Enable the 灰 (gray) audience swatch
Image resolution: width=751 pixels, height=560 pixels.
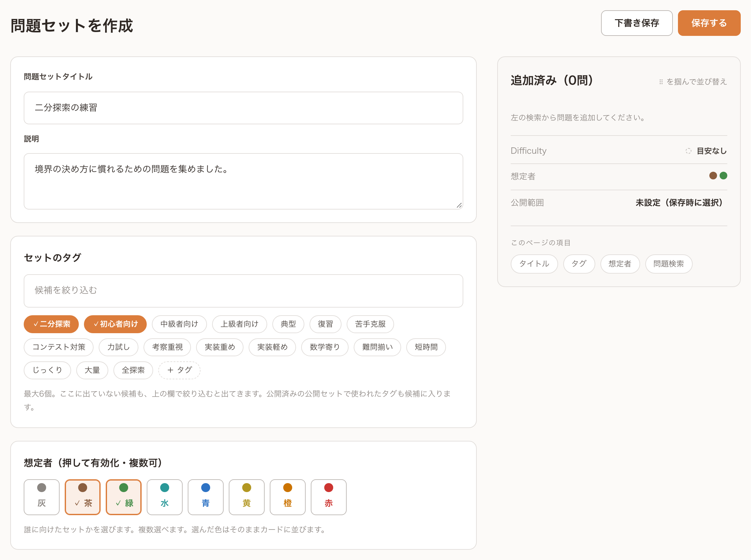point(42,497)
